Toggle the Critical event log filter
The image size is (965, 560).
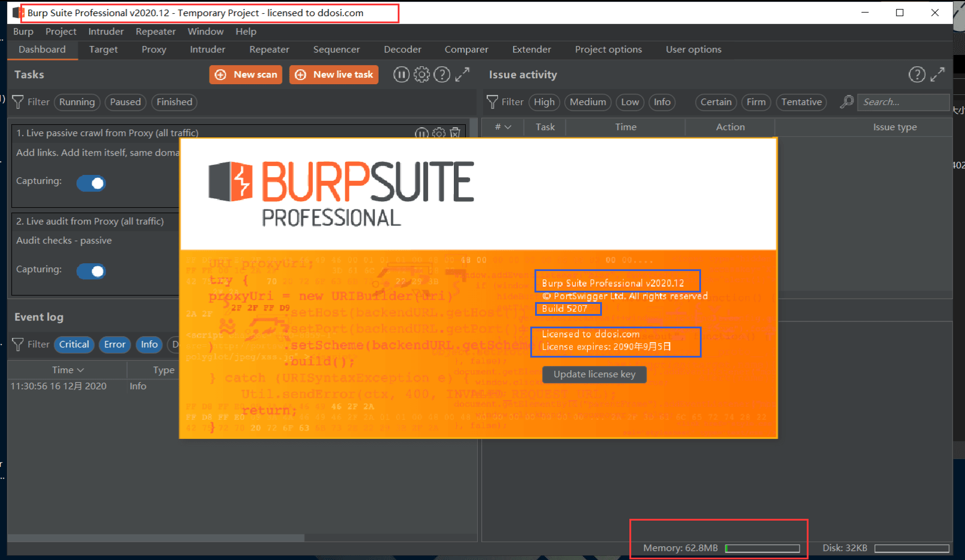click(x=74, y=344)
